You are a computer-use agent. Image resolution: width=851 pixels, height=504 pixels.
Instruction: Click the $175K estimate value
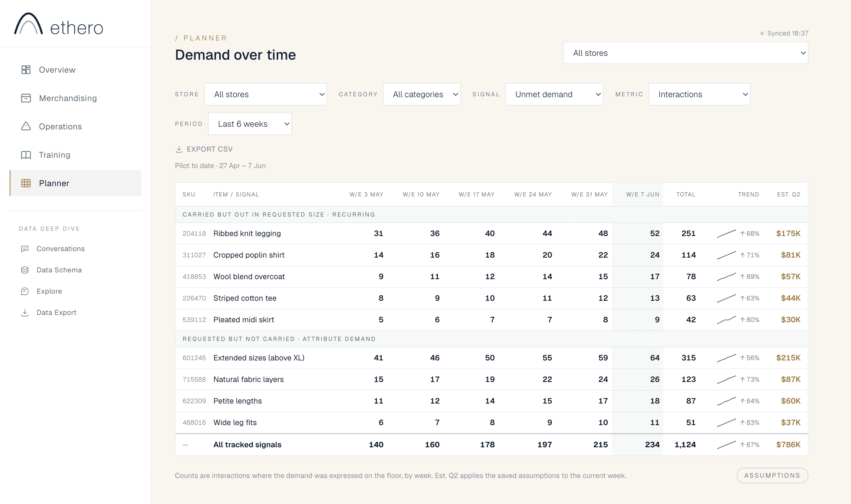click(788, 234)
